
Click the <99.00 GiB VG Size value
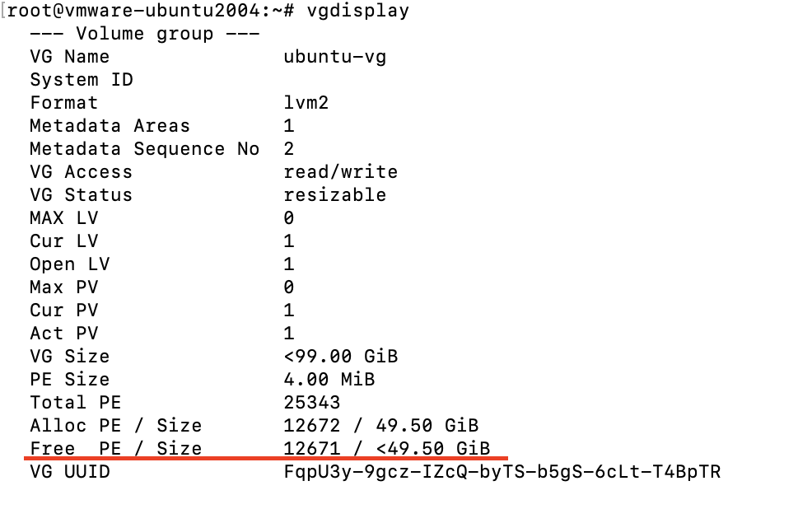(340, 357)
